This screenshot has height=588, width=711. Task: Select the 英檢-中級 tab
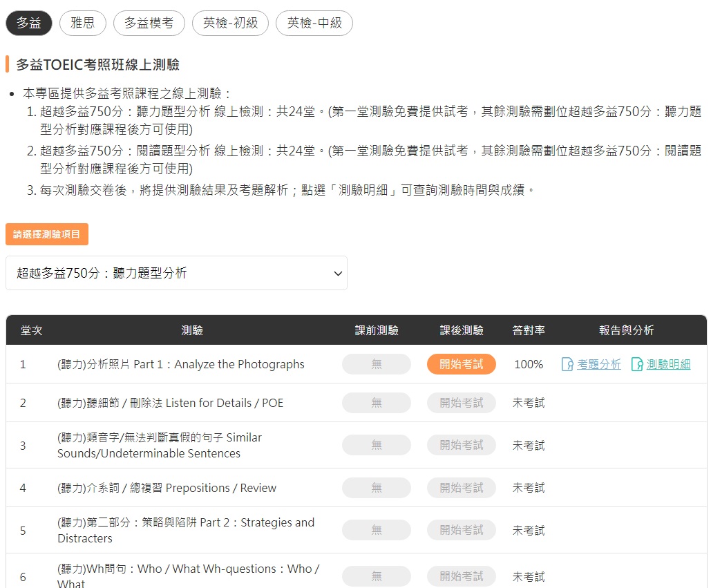(314, 23)
